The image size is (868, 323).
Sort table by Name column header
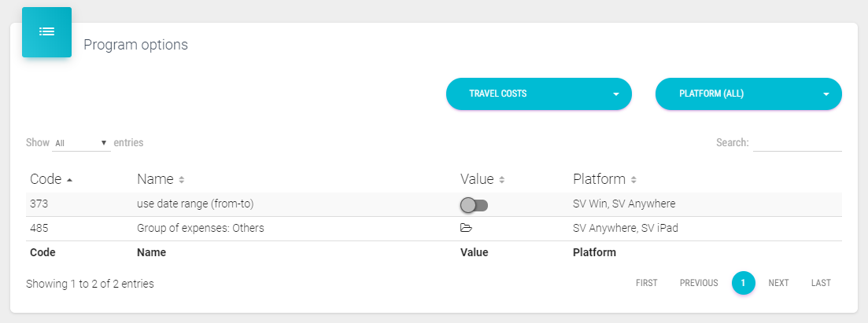point(160,179)
